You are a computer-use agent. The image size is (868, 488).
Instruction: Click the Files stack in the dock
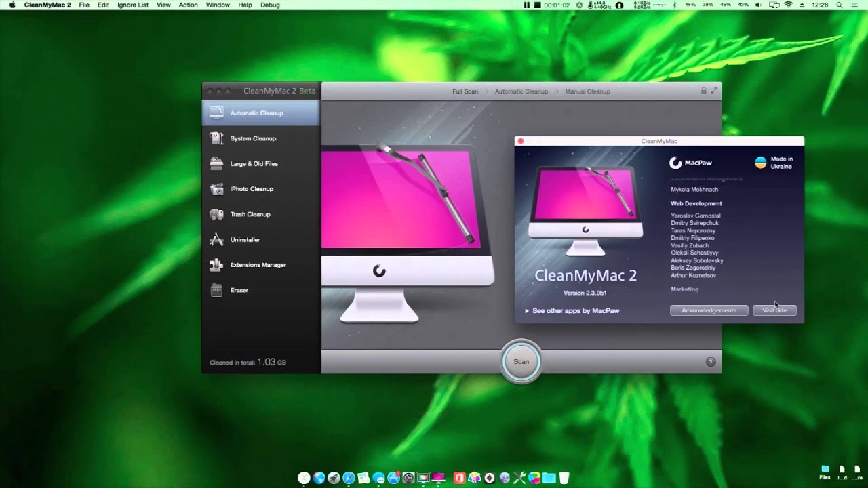coord(825,472)
